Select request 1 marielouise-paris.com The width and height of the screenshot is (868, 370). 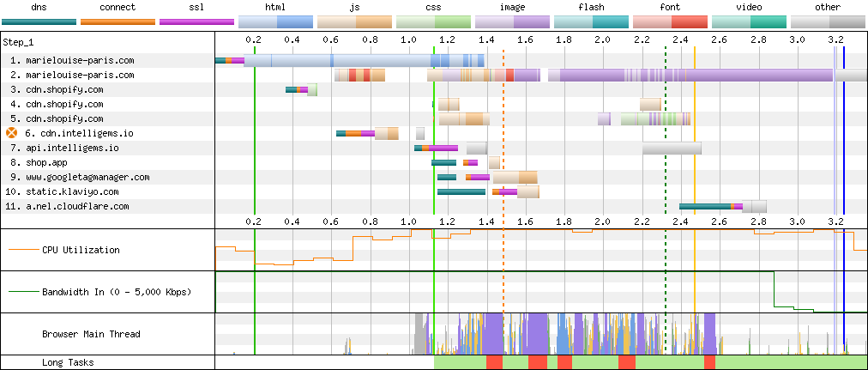click(72, 60)
